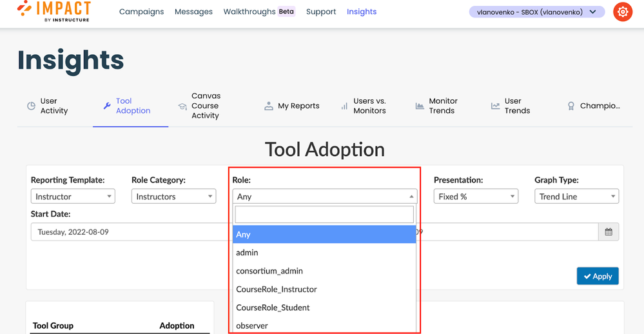
Task: Open the My Reports tab
Action: coord(292,106)
